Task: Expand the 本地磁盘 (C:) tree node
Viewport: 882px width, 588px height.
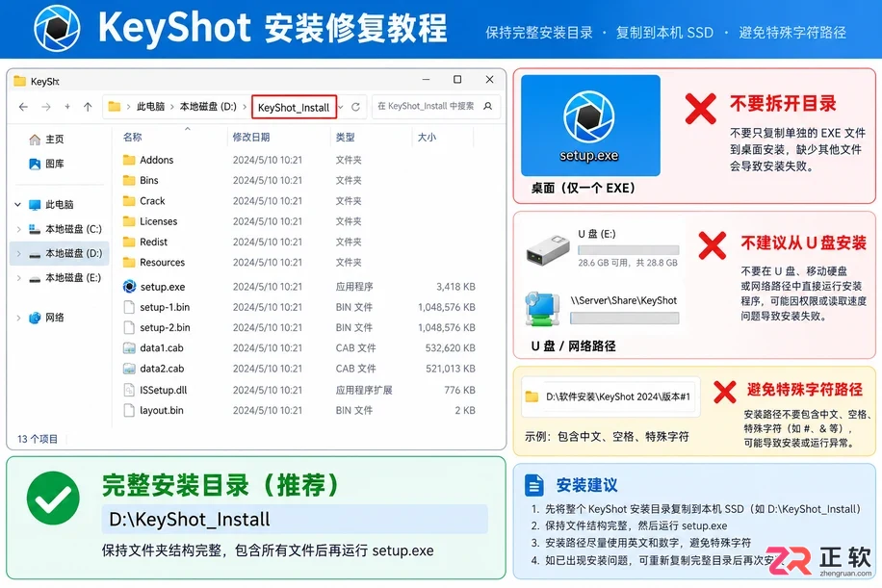Action: point(18,229)
